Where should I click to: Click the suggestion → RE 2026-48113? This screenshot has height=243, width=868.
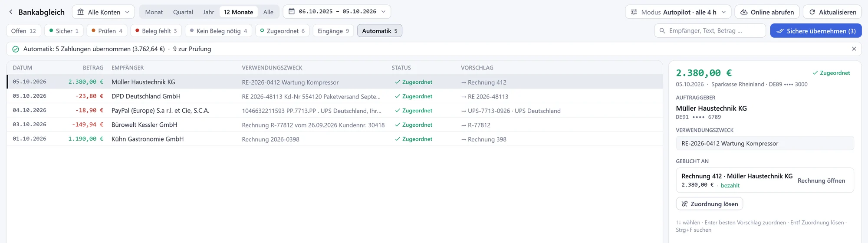click(484, 96)
